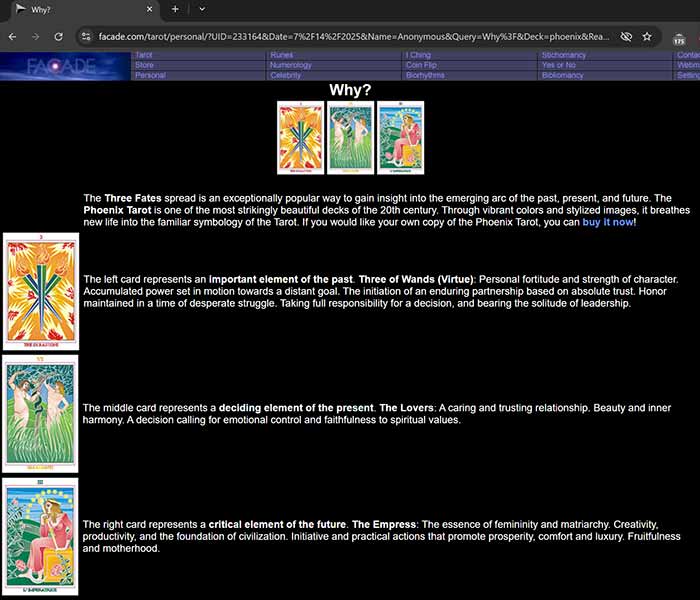Open the extension icon with 175 badge

679,39
